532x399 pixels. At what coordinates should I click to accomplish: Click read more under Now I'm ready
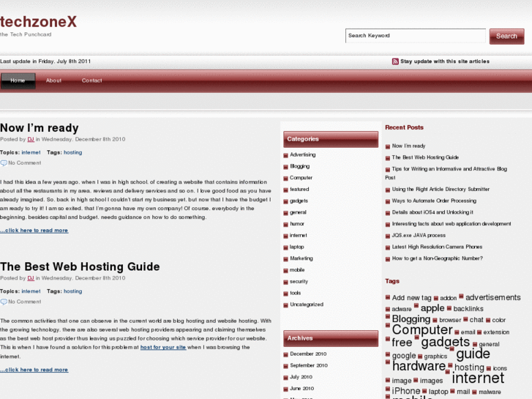pos(34,230)
